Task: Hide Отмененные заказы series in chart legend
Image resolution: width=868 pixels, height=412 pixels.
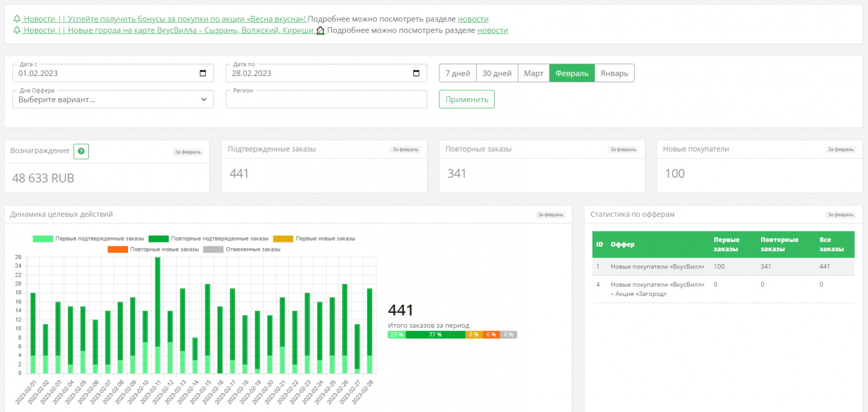Action: (x=242, y=249)
